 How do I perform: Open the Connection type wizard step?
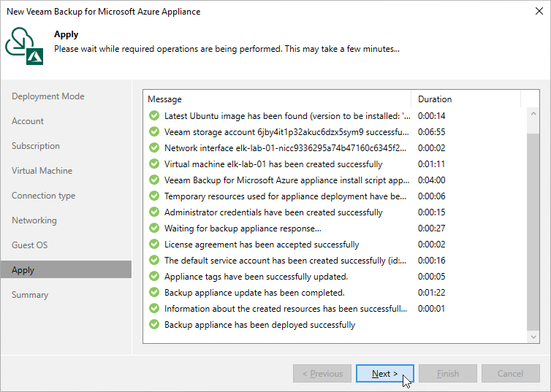(43, 196)
